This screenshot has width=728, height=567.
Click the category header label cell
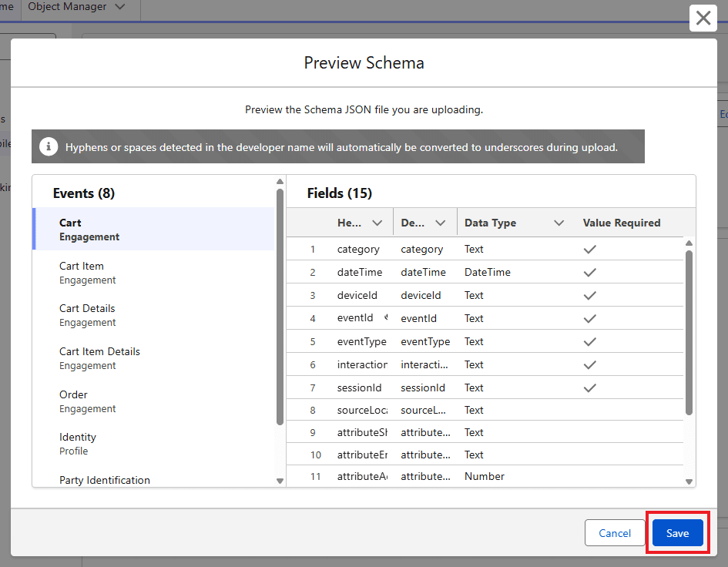coord(358,250)
